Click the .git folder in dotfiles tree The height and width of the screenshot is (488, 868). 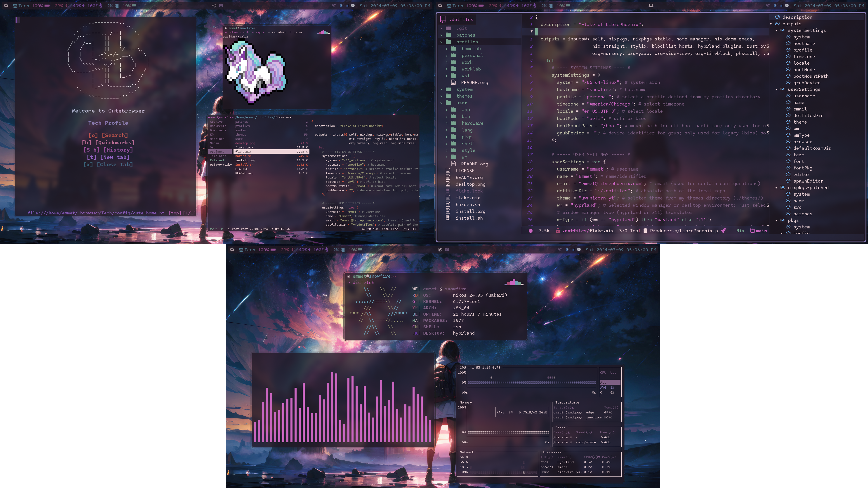462,28
